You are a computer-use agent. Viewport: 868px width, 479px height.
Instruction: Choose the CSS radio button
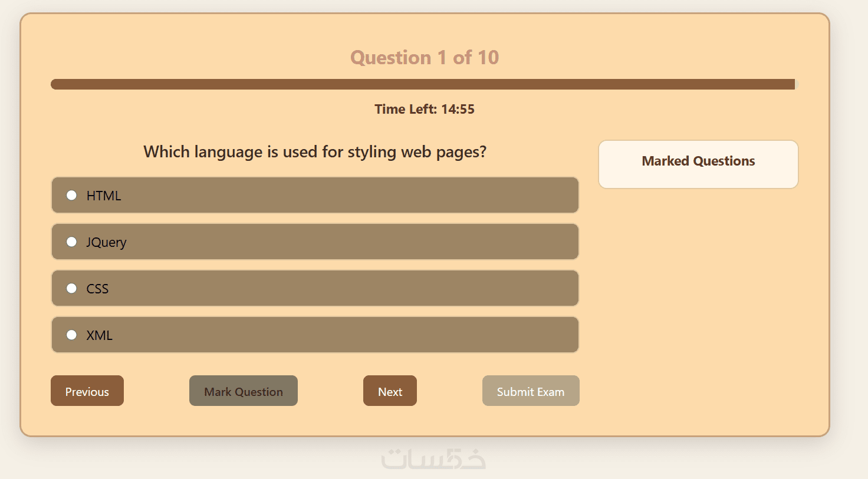(x=71, y=288)
